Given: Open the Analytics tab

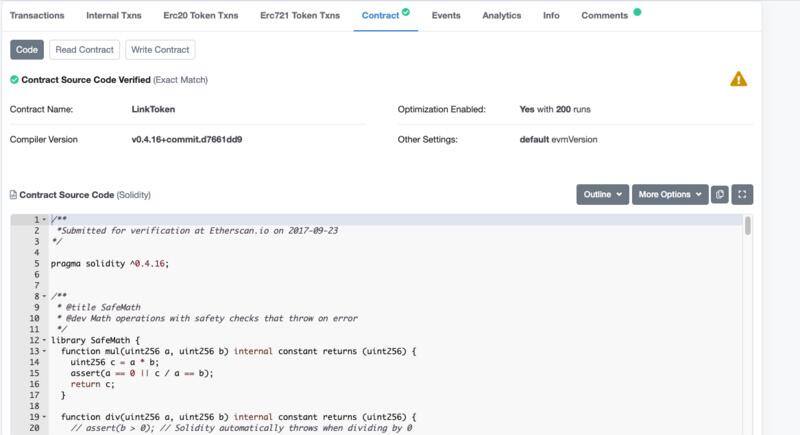Looking at the screenshot, I should tap(502, 15).
